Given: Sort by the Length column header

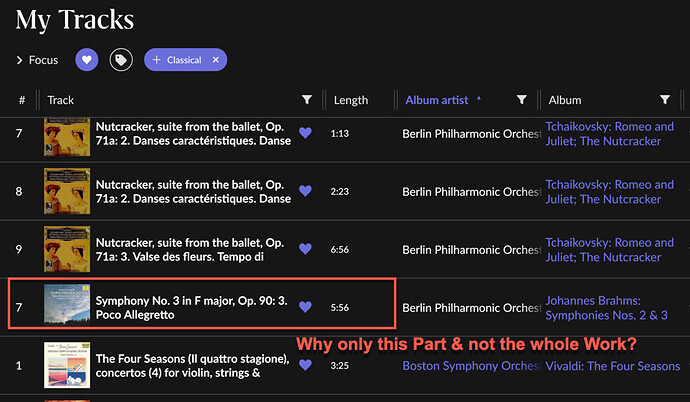Looking at the screenshot, I should click(x=351, y=100).
